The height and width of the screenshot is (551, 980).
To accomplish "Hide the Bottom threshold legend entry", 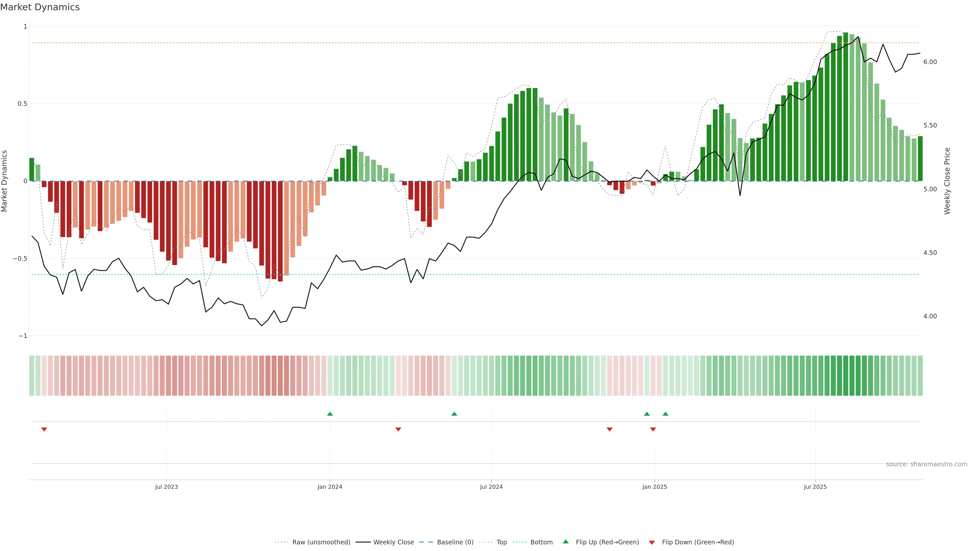I will click(x=541, y=542).
